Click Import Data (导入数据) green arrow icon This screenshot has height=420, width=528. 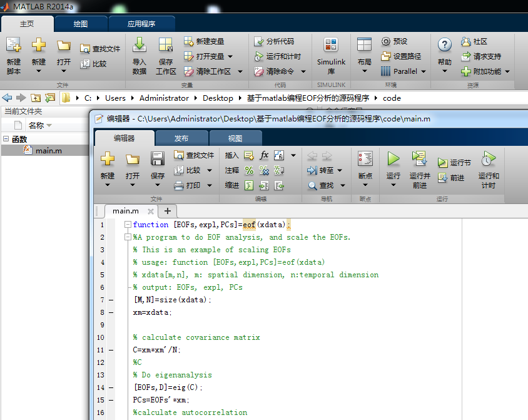tap(139, 45)
